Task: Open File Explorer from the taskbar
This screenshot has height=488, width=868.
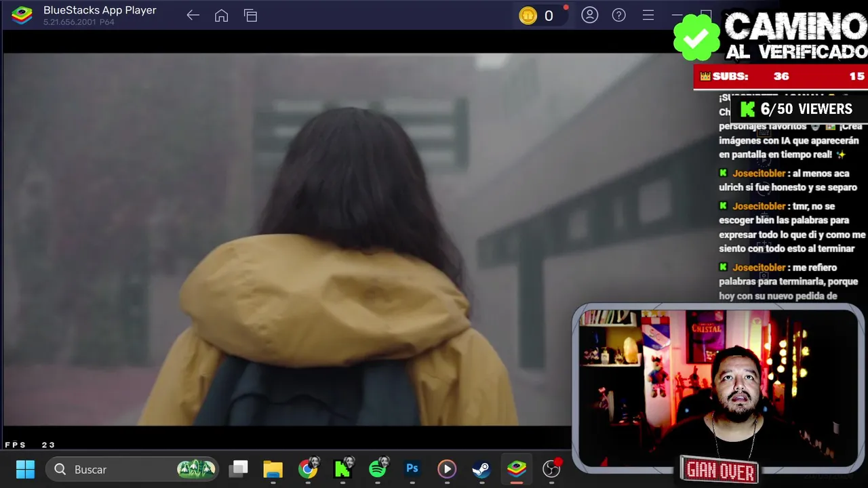Action: click(x=273, y=469)
